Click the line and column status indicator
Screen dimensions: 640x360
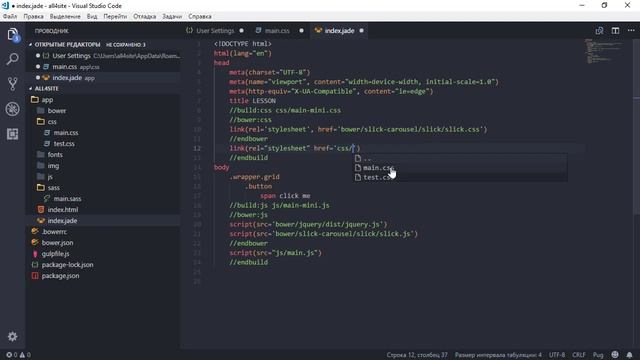click(x=417, y=355)
